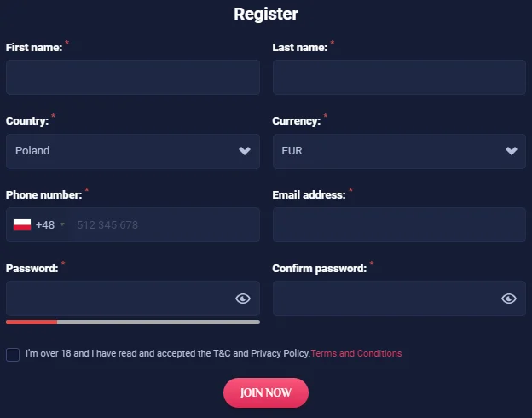Click the Currency dropdown chevron arrow
This screenshot has width=532, height=418.
pos(512,151)
